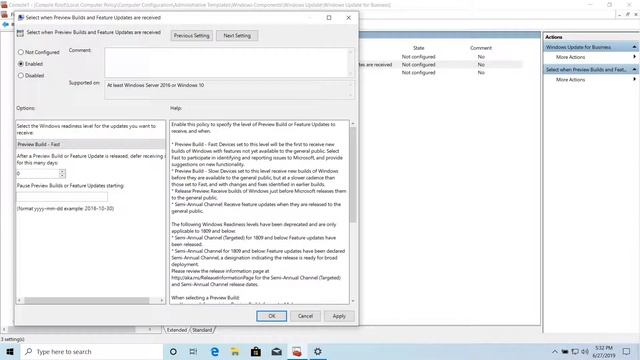
Task: Click the Type here to search box
Action: 91,351
